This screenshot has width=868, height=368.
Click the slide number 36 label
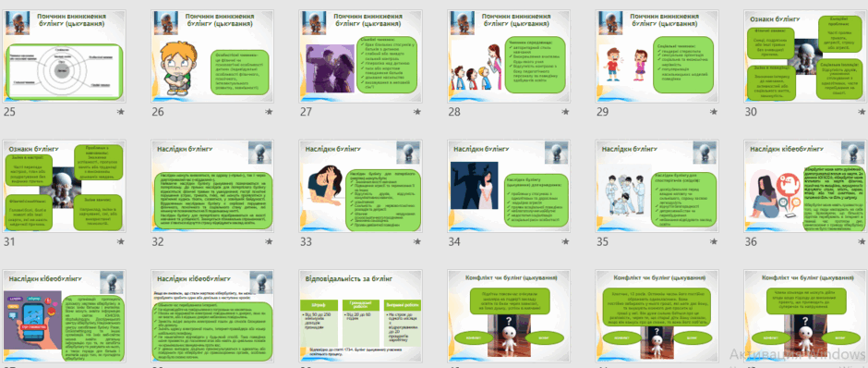[752, 241]
